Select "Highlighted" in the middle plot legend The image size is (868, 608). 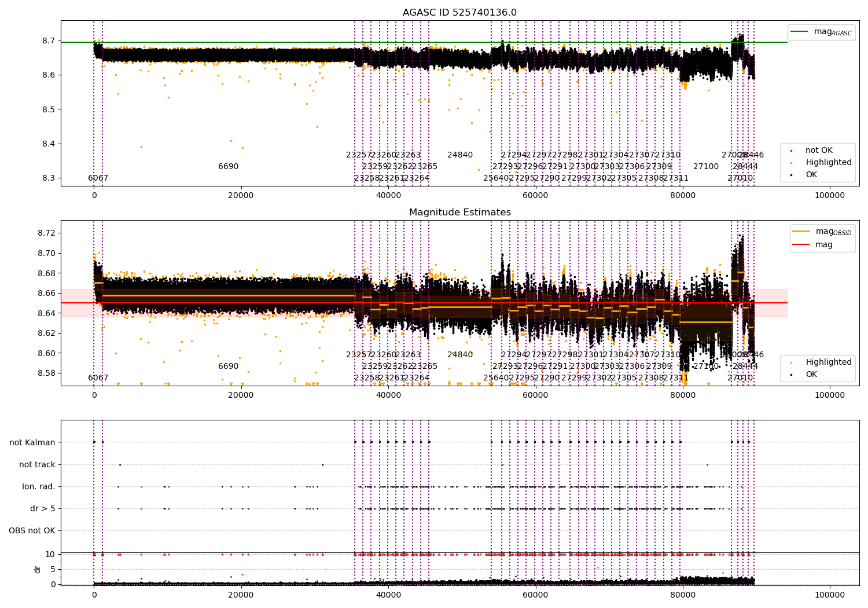821,362
